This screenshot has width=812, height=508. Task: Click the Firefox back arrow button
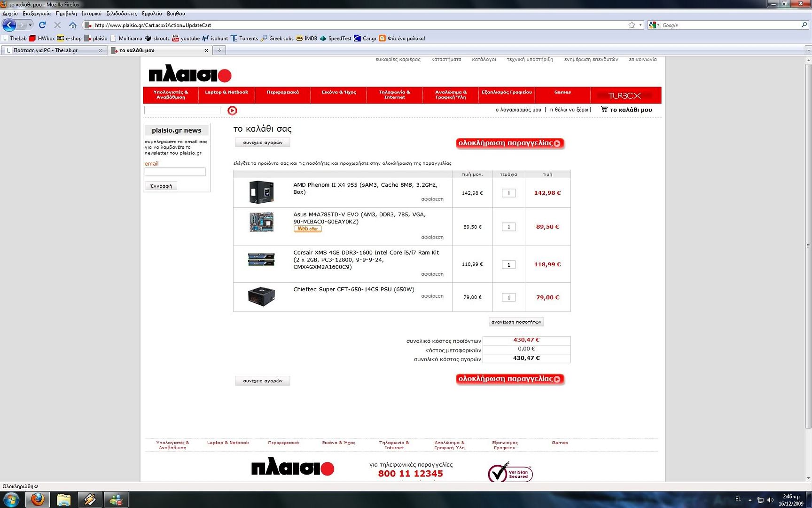[9, 25]
